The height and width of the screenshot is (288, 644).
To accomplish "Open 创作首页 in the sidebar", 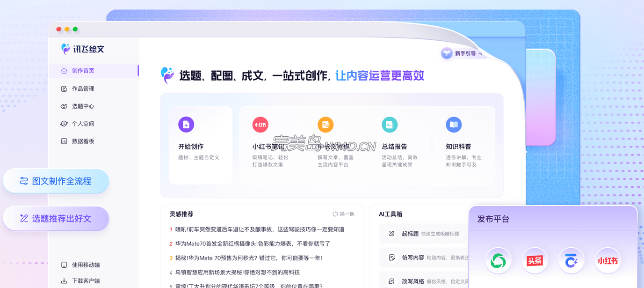I will tap(94, 71).
